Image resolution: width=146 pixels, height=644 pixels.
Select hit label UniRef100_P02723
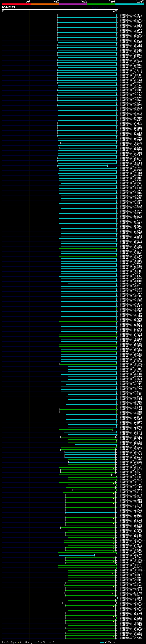pos(131,206)
